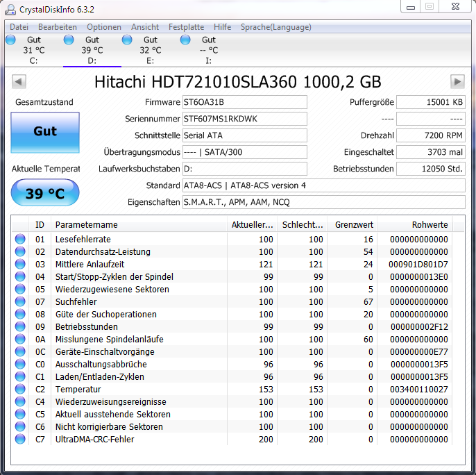The width and height of the screenshot is (476, 475).
Task: Click status orb for Geräte-Einschaltvorgänge row
Action: [x=20, y=351]
